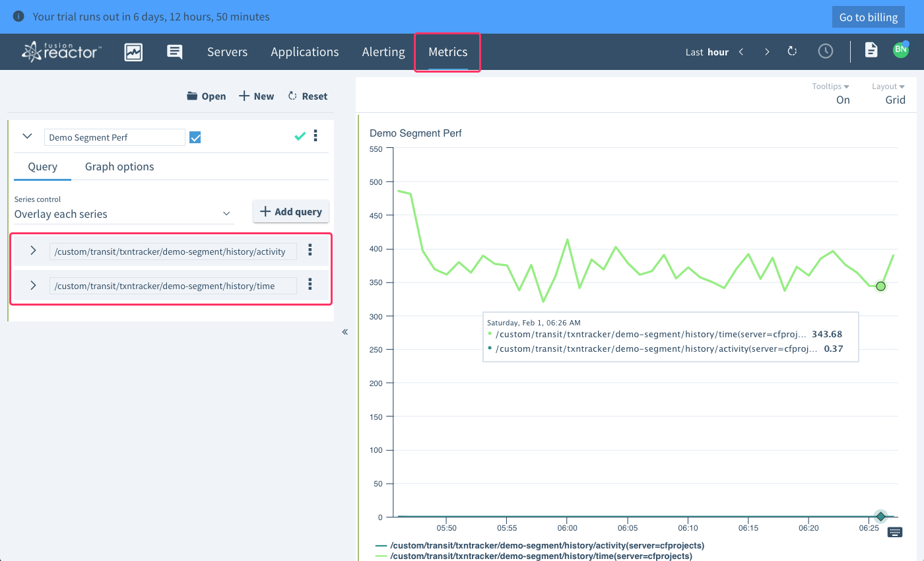Open the document icon in top bar
924x561 pixels.
(x=871, y=50)
